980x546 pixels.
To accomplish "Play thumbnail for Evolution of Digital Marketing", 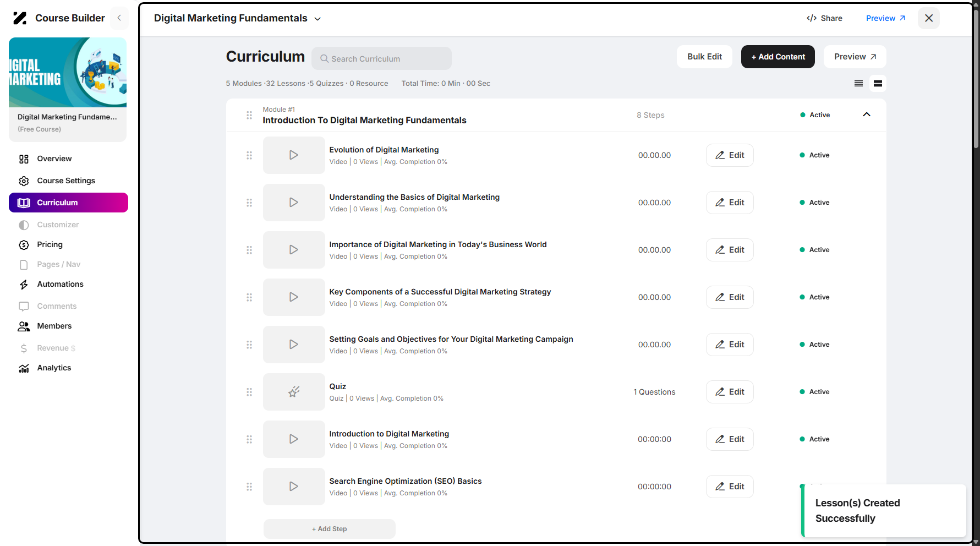I will (x=294, y=155).
